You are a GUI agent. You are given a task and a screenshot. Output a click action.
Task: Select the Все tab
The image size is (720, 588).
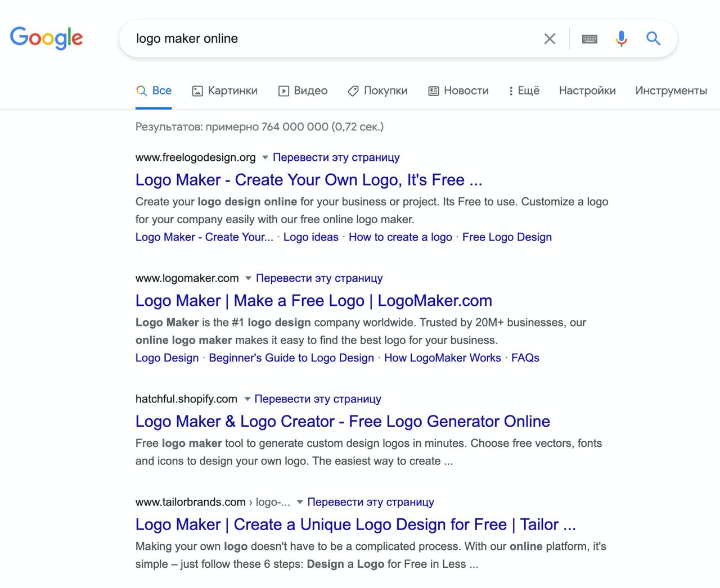click(x=154, y=91)
